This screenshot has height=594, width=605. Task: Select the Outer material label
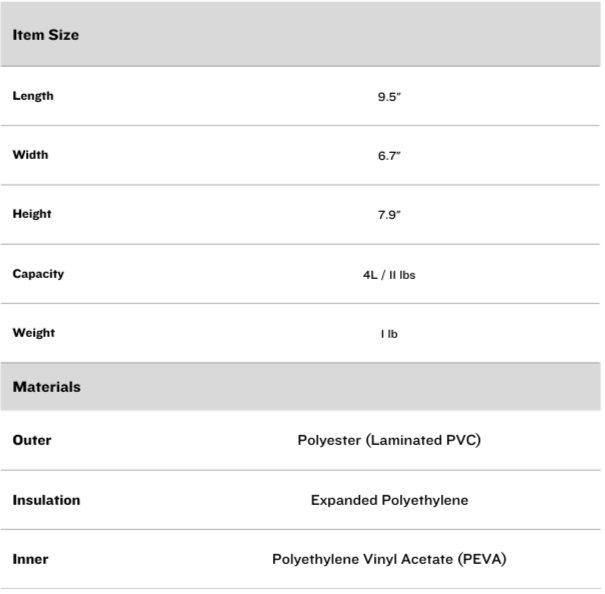[x=32, y=440]
